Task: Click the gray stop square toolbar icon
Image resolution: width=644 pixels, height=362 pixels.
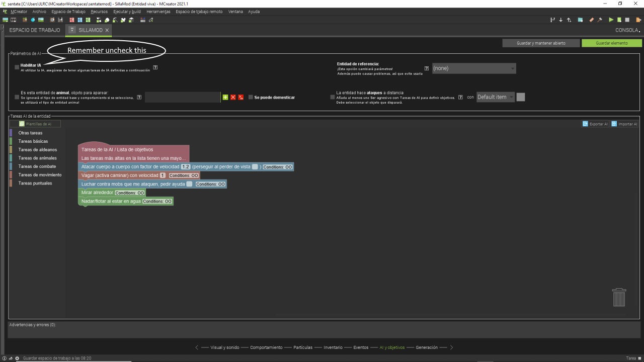Action: [x=627, y=20]
